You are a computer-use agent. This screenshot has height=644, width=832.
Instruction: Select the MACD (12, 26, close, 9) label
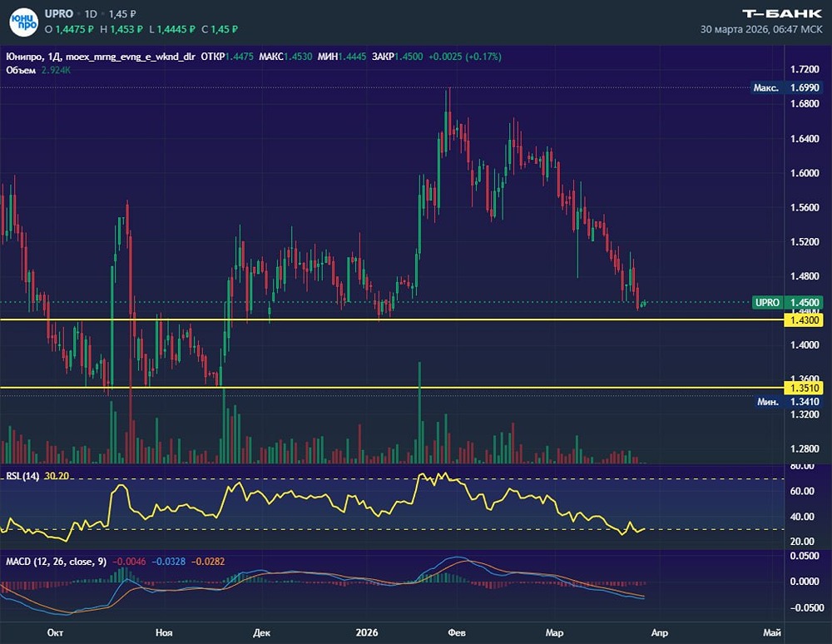pyautogui.click(x=55, y=562)
